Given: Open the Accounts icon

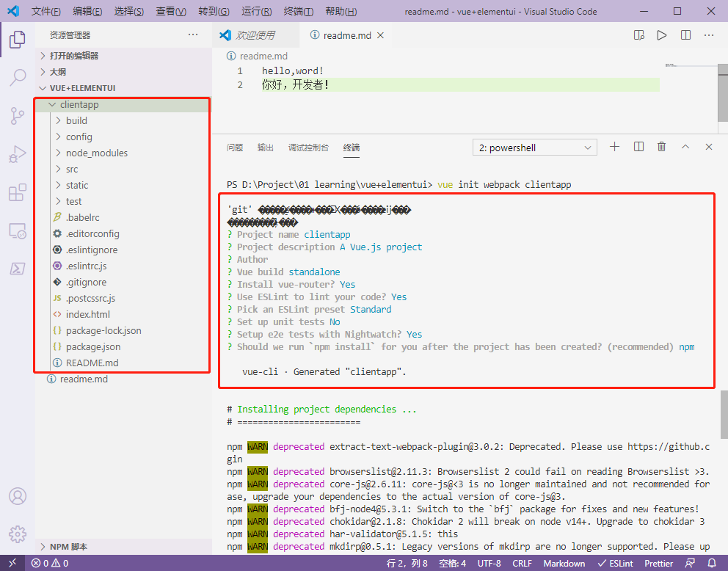Looking at the screenshot, I should (x=17, y=496).
